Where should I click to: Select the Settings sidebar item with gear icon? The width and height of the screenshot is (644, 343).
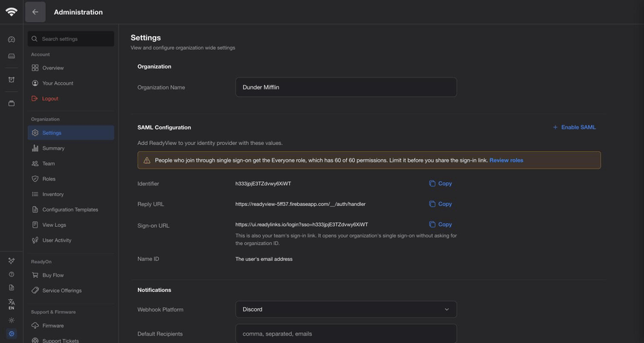click(70, 133)
